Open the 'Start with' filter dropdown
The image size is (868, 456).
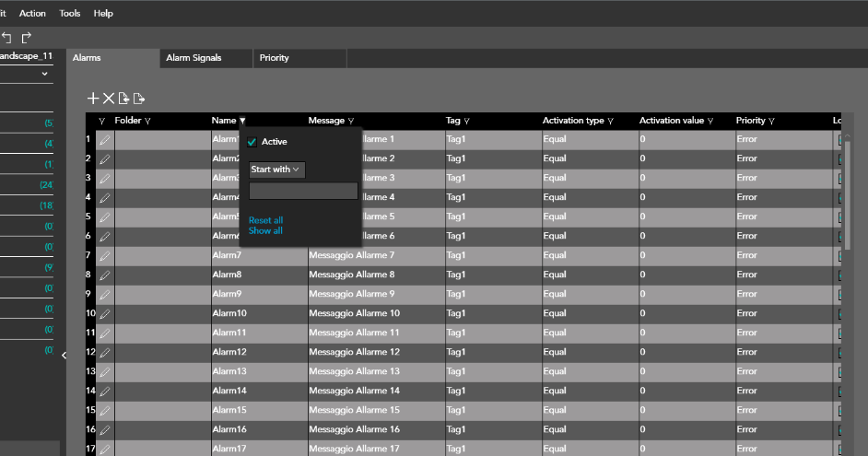[276, 170]
